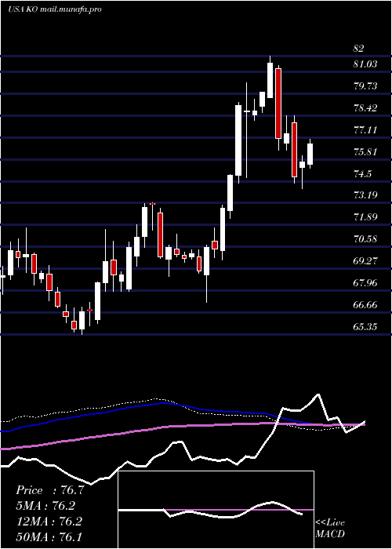Click the '5MA : 76.2' readout
This screenshot has width=392, height=549.
click(x=45, y=506)
